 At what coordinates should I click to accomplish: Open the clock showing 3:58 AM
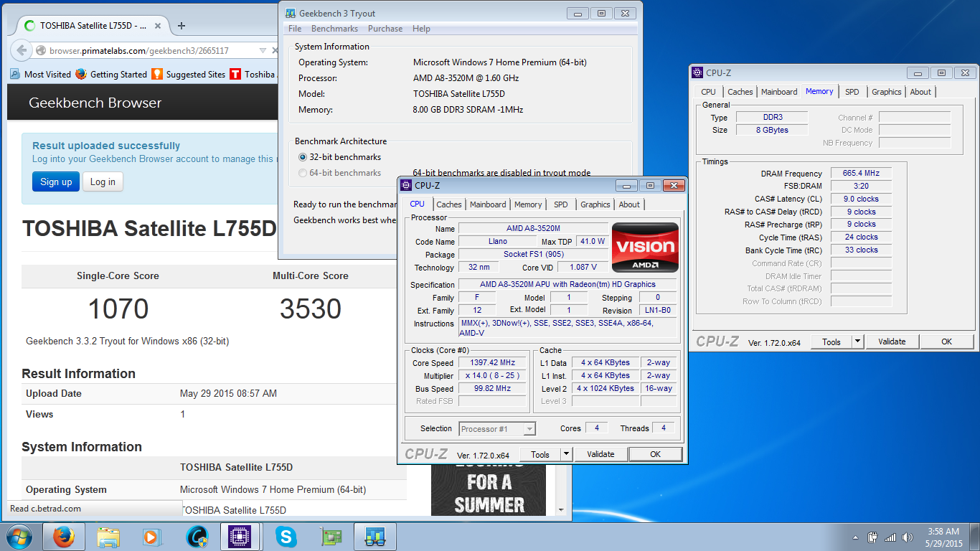pos(944,537)
